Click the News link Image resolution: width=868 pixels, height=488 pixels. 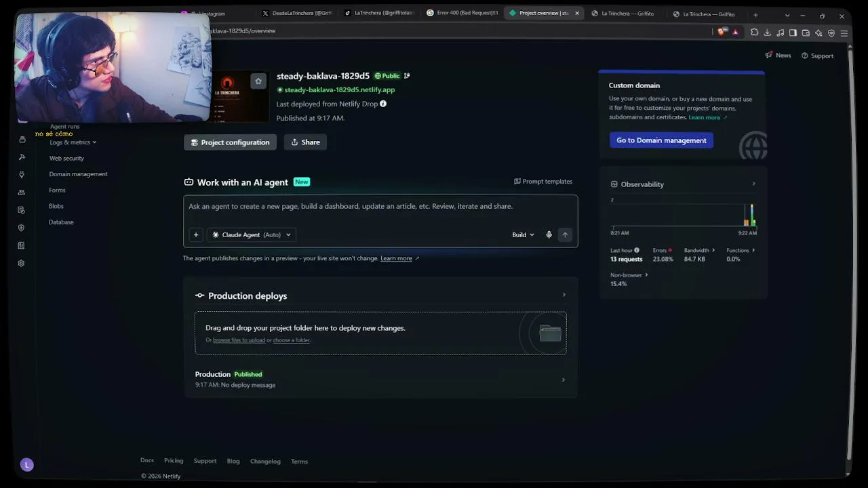(x=778, y=56)
